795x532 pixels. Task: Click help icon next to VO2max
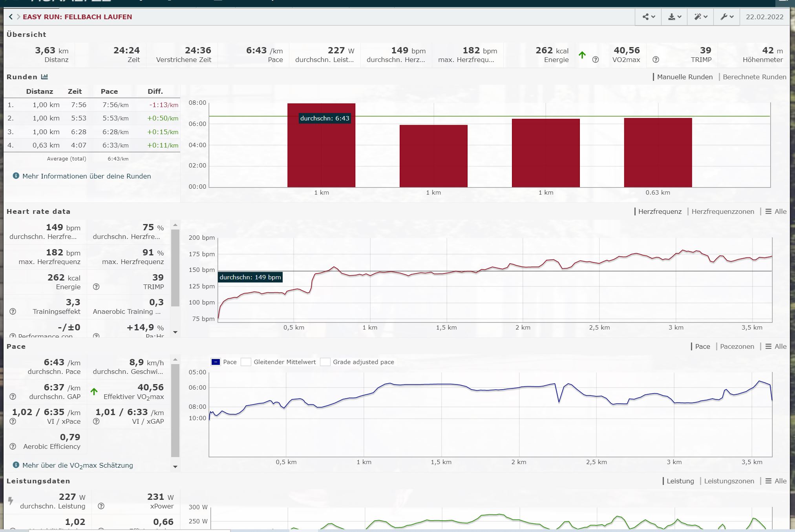[x=595, y=60]
